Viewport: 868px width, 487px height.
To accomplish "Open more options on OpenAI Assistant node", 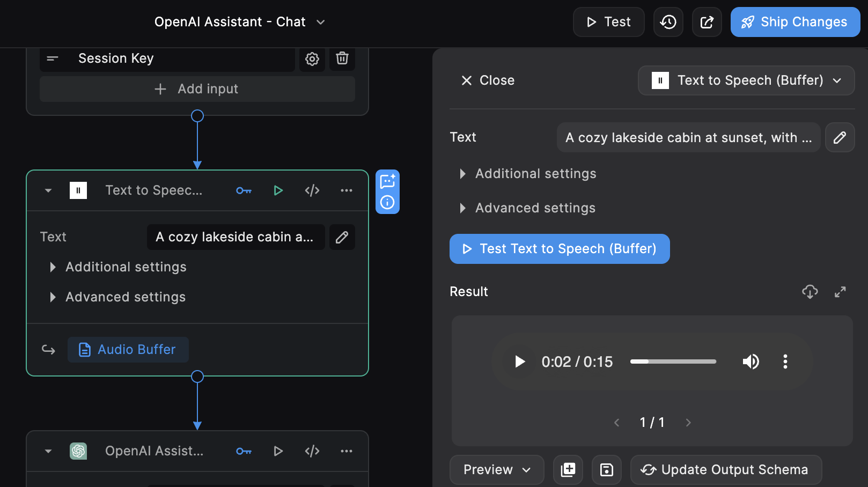I will point(347,451).
